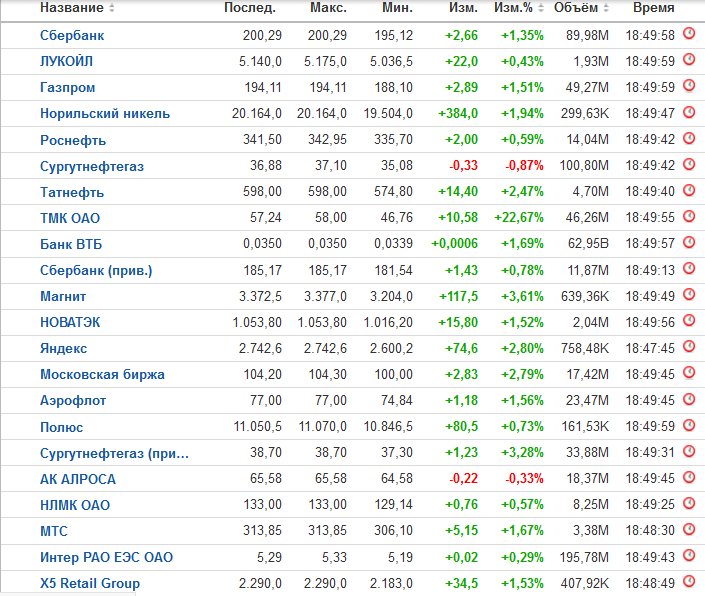The image size is (705, 596).
Task: Click the +22,67% change value for ТМК ОАО
Action: click(518, 218)
